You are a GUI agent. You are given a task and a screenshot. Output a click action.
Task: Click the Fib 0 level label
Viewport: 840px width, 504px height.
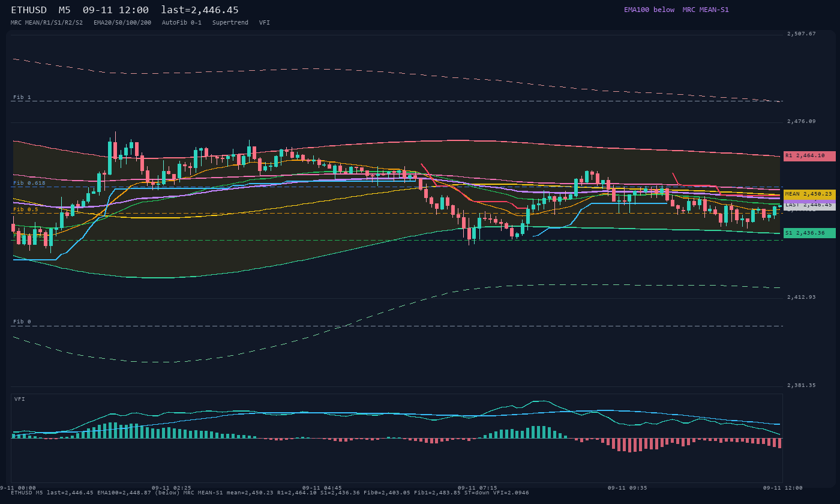[x=22, y=322]
